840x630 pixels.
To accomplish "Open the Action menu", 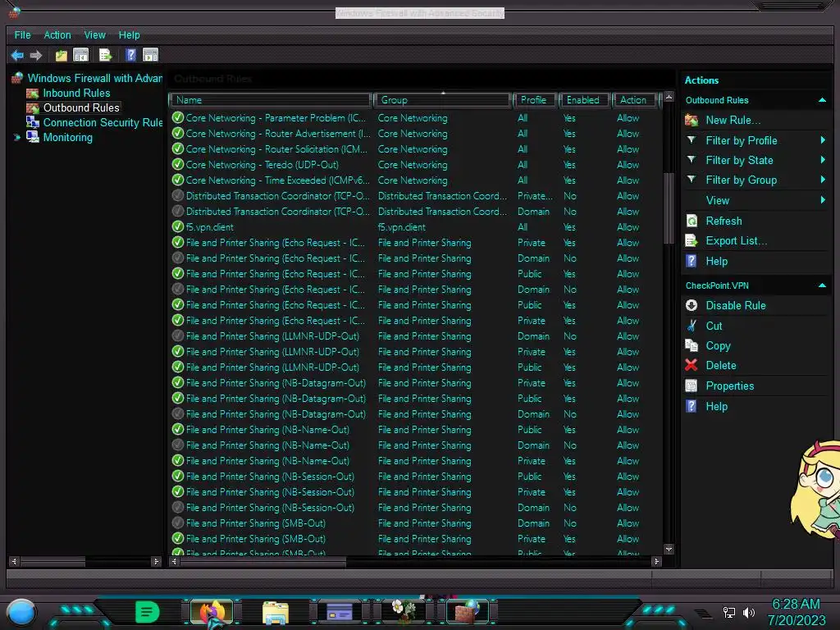I will click(x=57, y=34).
